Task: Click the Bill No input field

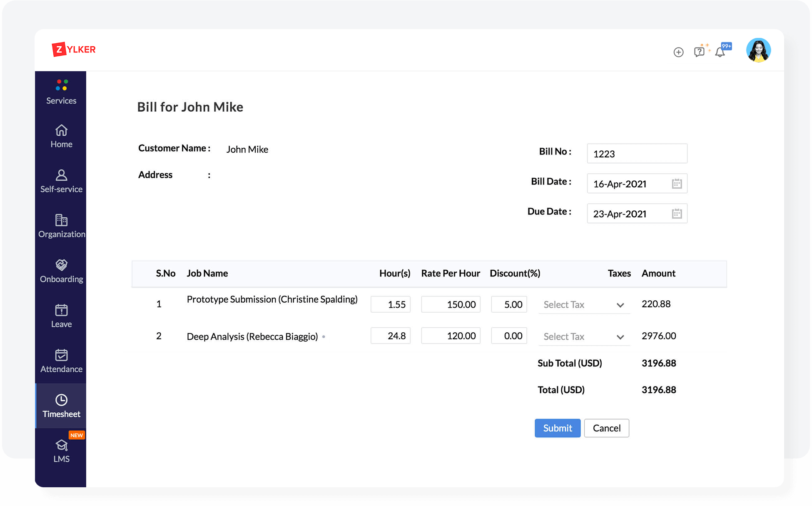Action: (637, 154)
